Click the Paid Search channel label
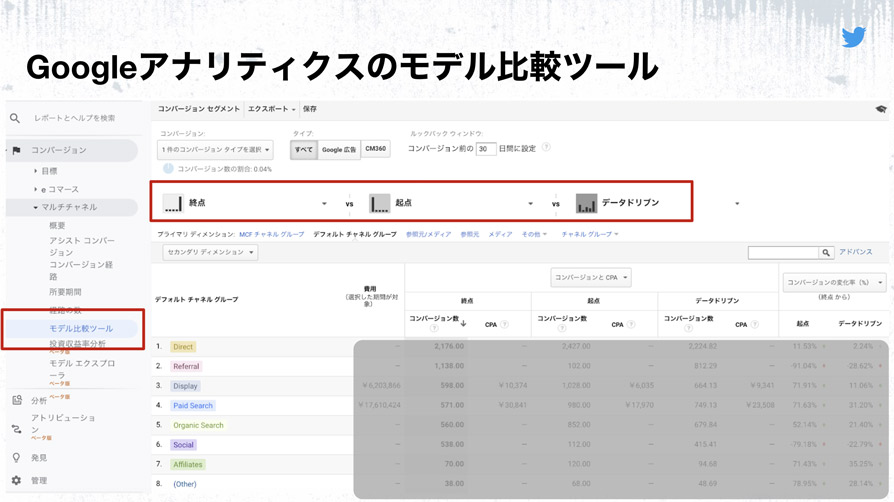The width and height of the screenshot is (894, 502). [x=193, y=406]
